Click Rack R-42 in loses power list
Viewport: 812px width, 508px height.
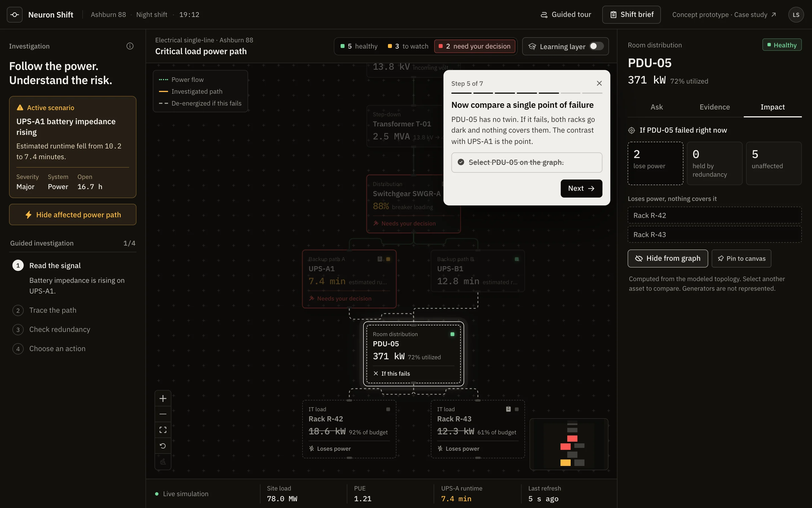click(x=714, y=215)
